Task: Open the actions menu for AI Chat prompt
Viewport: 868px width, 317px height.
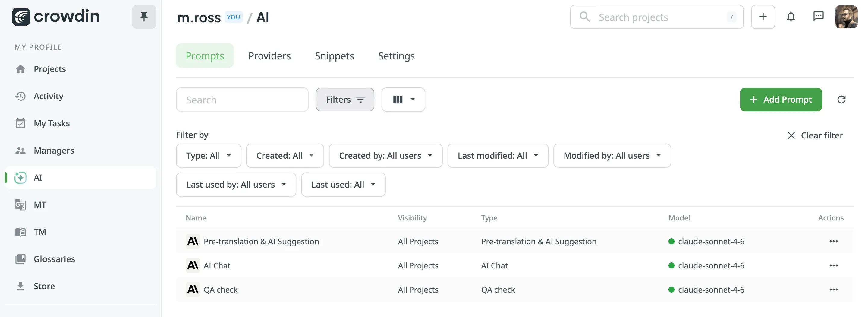Action: 834,265
